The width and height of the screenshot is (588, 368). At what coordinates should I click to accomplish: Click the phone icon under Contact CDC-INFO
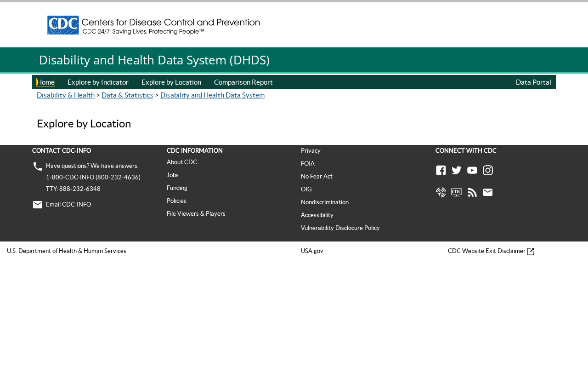38,167
